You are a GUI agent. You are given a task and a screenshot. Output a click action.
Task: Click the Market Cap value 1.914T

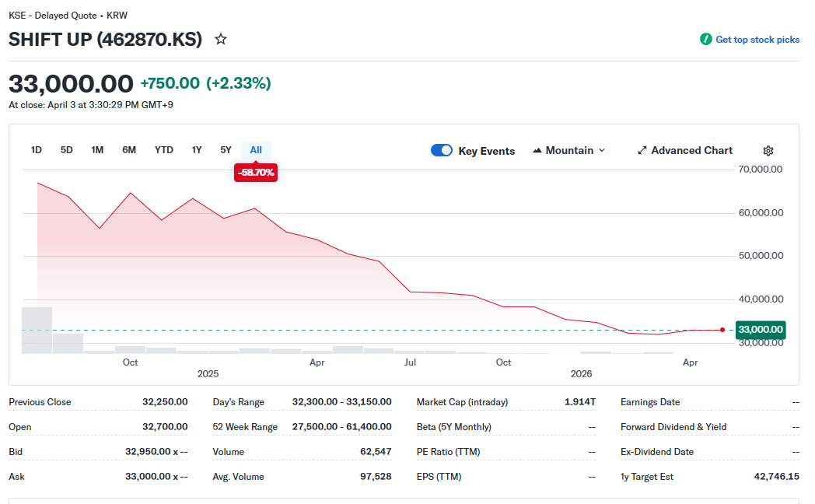coord(580,402)
